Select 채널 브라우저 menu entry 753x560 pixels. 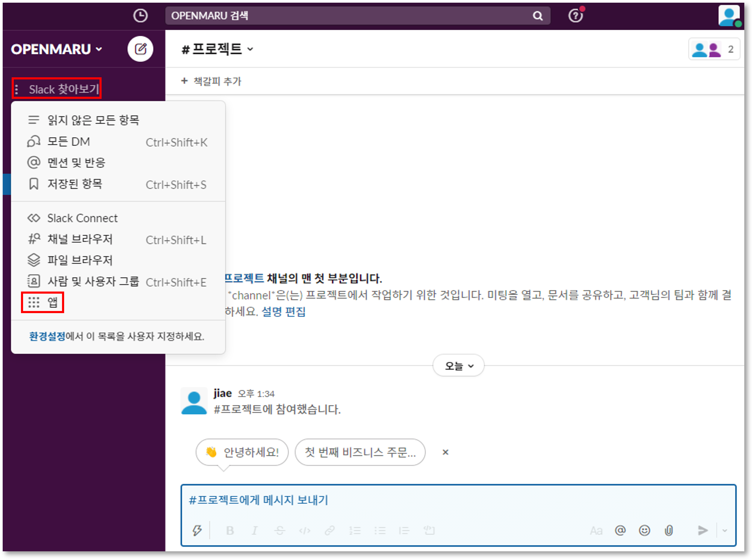coord(80,239)
